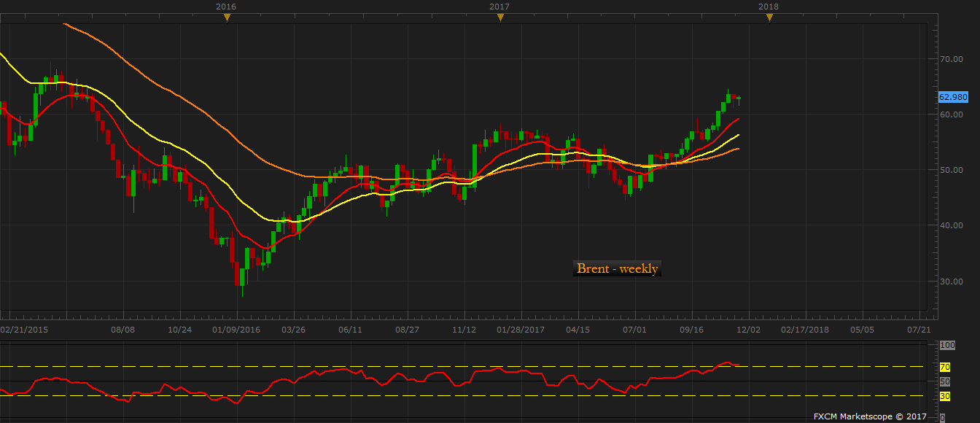This screenshot has width=980, height=423.
Task: Click the 01/09/2016 date axis label
Action: (x=236, y=330)
